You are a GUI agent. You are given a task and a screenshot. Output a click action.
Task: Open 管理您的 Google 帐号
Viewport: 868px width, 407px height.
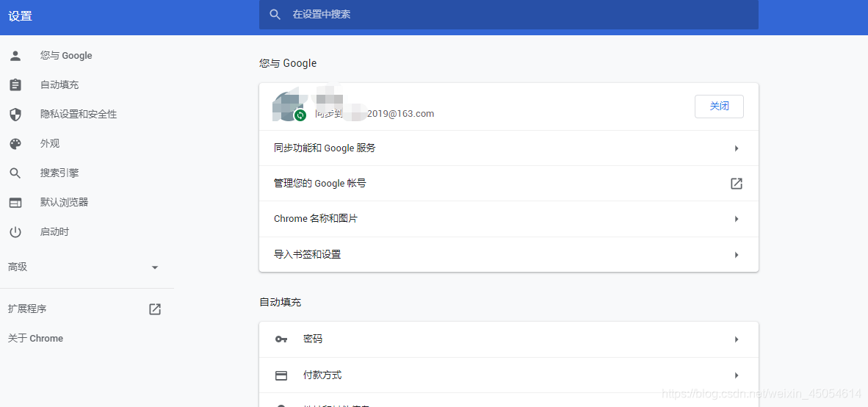coord(509,183)
